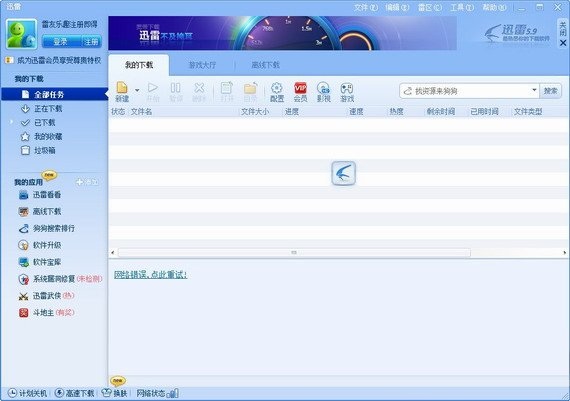Launch 迅雷武侠 game in sidebar
This screenshot has height=401, width=570.
click(46, 296)
